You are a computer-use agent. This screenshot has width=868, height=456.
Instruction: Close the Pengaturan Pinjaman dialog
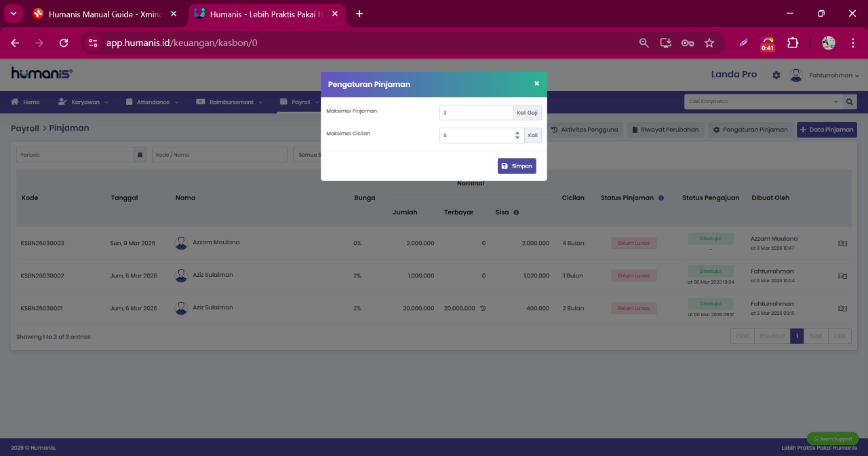536,84
